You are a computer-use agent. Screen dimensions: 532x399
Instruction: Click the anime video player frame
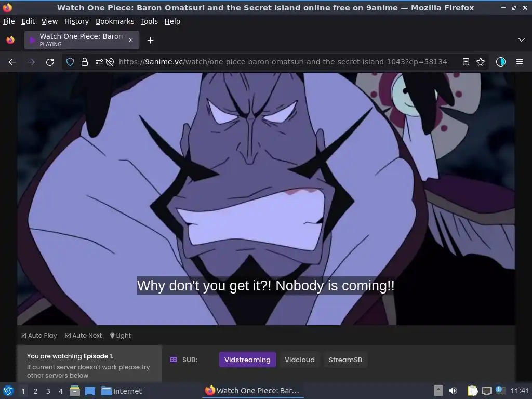[266, 199]
